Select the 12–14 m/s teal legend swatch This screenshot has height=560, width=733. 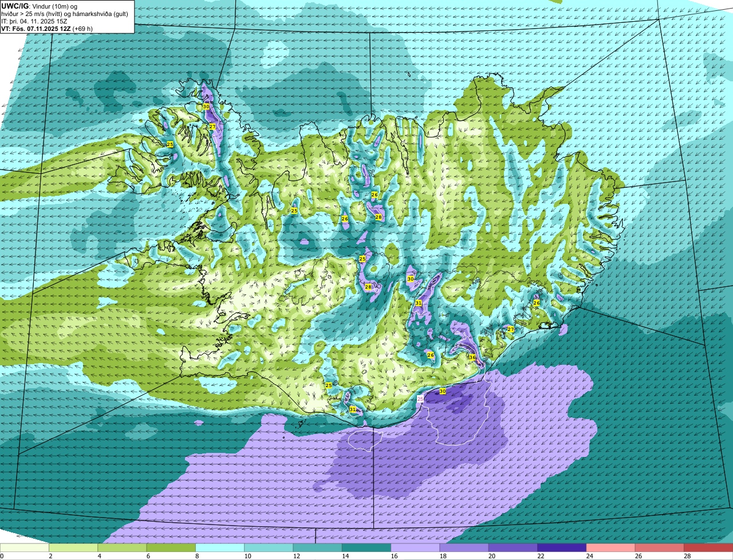click(x=318, y=547)
